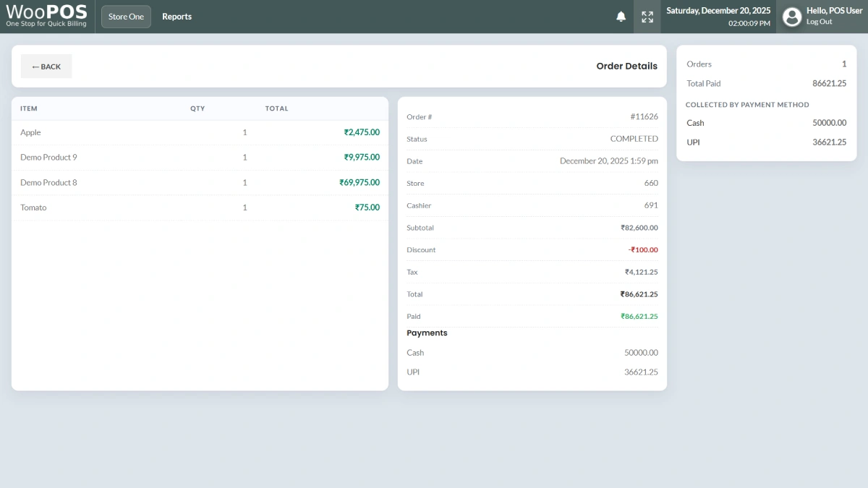
Task: Click the TOTAL column header
Action: 276,108
